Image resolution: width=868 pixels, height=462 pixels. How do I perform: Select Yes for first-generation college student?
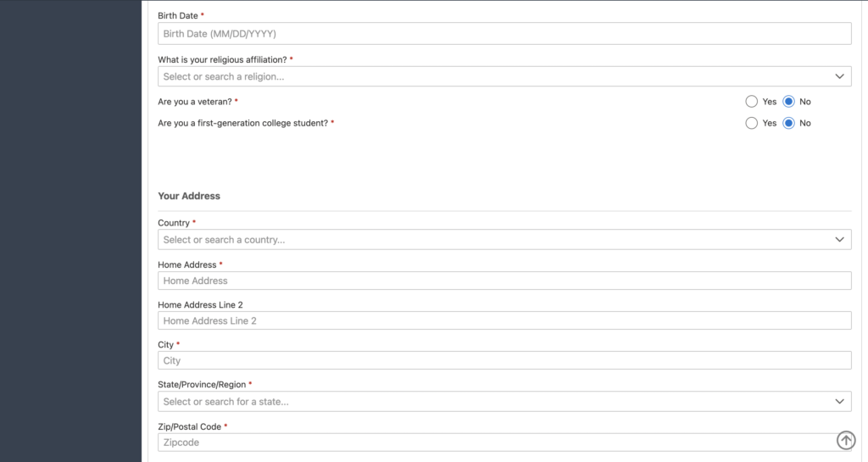tap(751, 123)
